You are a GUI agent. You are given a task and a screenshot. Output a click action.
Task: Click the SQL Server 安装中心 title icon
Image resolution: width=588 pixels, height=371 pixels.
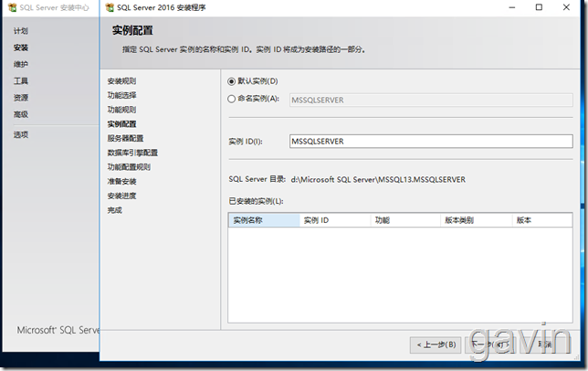tap(13, 7)
